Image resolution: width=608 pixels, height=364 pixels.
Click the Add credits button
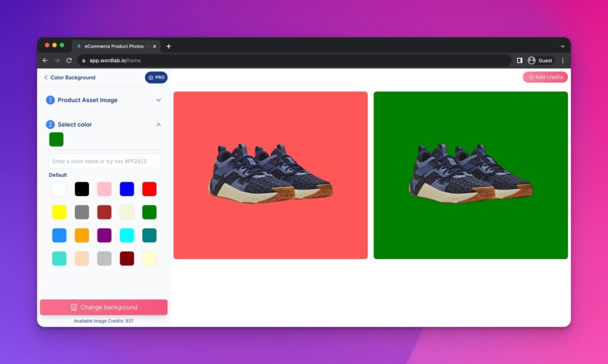[545, 77]
